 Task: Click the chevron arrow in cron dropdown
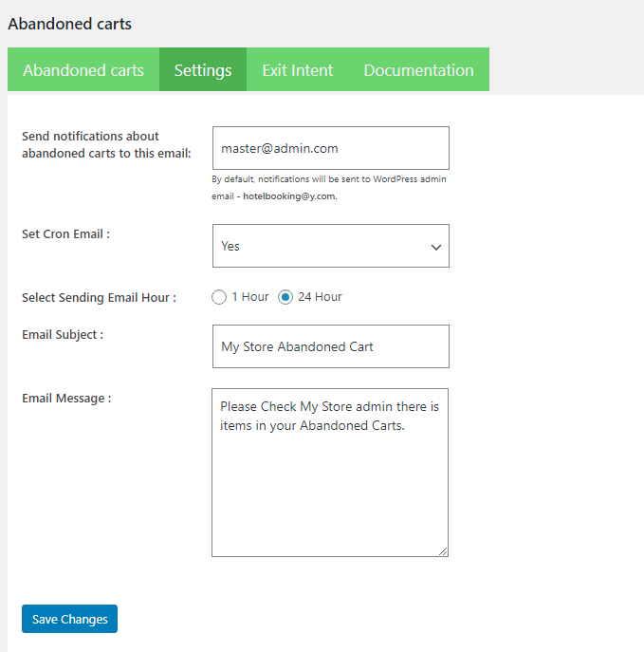(436, 248)
